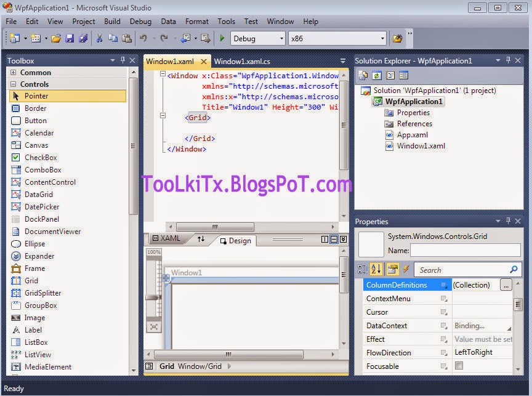
Task: Click the designer zoom slider thumb
Action: click(x=153, y=297)
